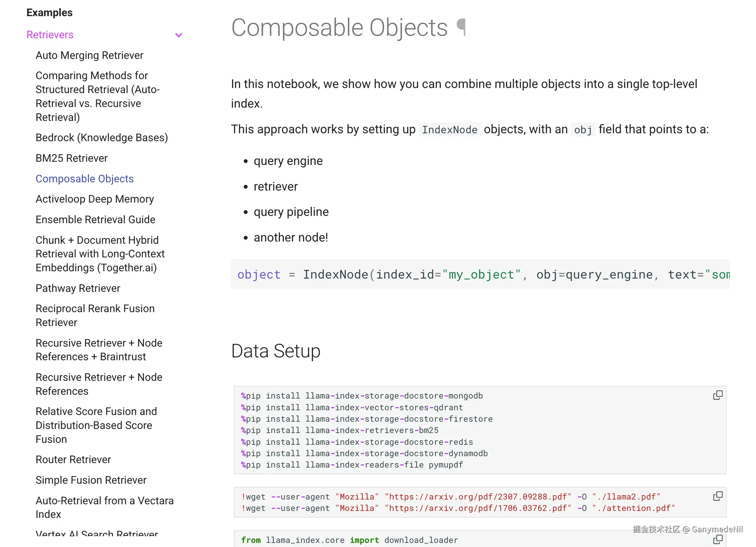Image resolution: width=756 pixels, height=547 pixels.
Task: Select the Composable Objects sidebar entry
Action: (x=85, y=179)
